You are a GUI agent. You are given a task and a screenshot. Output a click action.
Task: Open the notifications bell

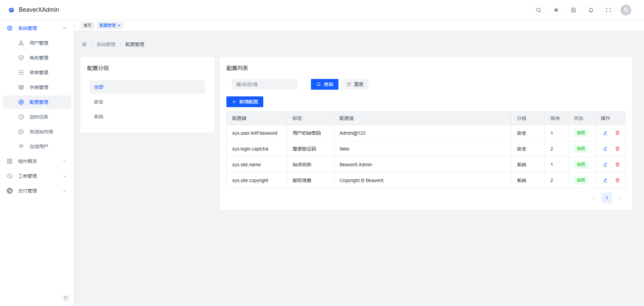(x=591, y=10)
